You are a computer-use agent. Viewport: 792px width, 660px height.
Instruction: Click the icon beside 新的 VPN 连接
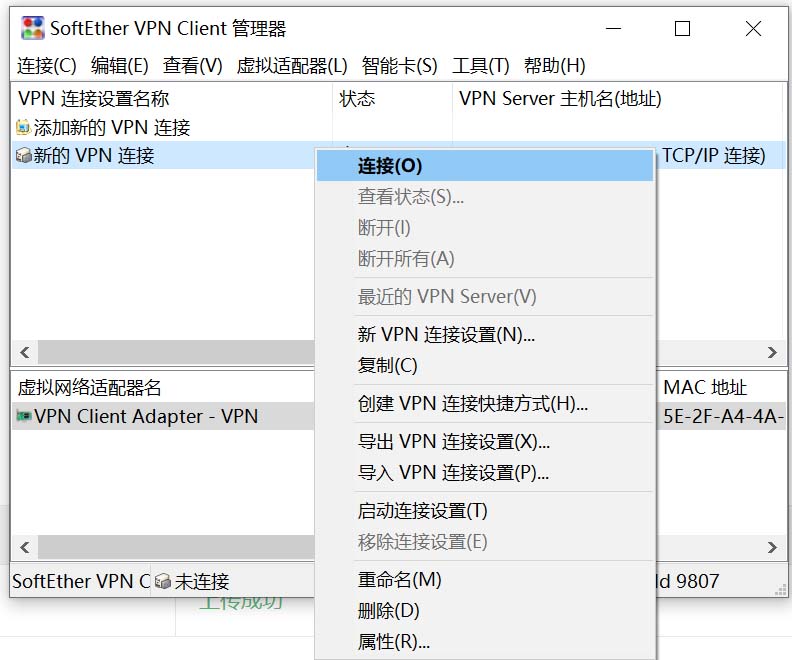tap(24, 156)
